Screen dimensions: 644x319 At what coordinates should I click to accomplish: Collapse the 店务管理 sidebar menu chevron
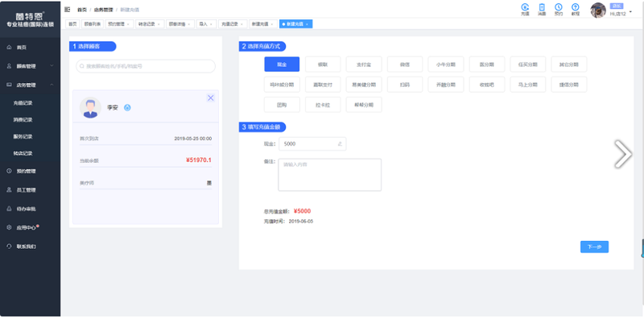(52, 85)
